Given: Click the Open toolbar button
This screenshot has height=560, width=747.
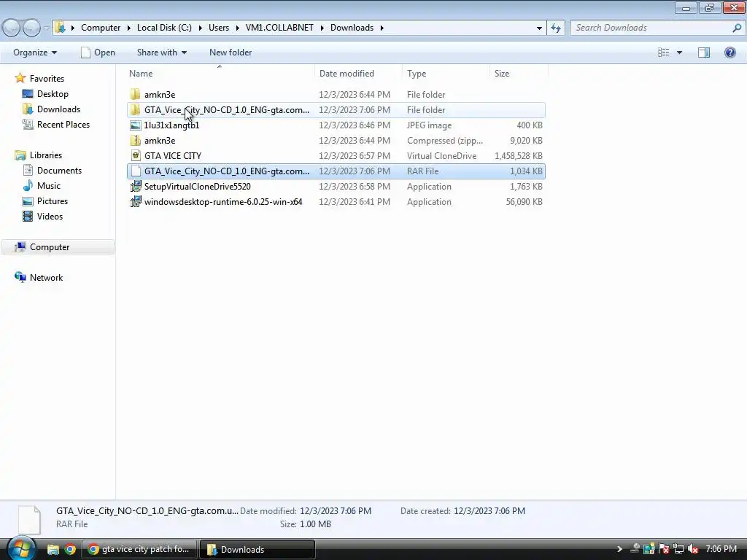Looking at the screenshot, I should click(x=98, y=52).
